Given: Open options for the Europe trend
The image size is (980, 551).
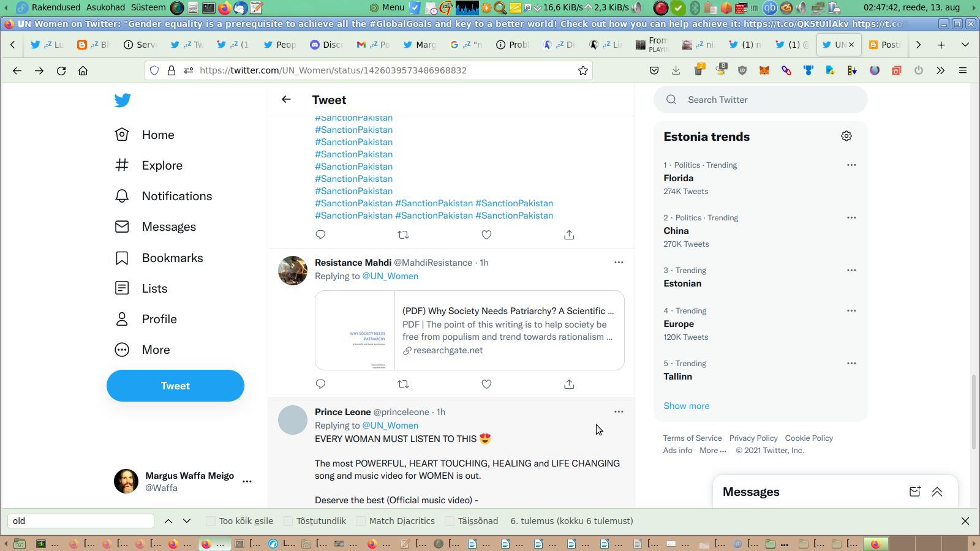Looking at the screenshot, I should coord(851,310).
